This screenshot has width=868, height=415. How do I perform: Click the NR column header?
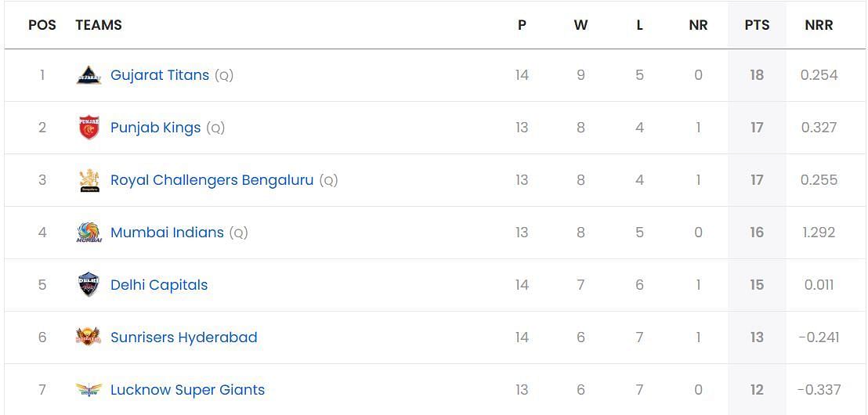pos(698,25)
